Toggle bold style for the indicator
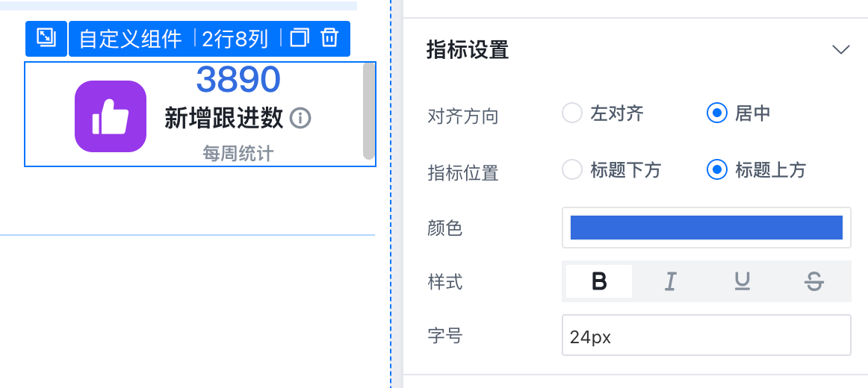Screen dimensions: 868x388 click(599, 281)
